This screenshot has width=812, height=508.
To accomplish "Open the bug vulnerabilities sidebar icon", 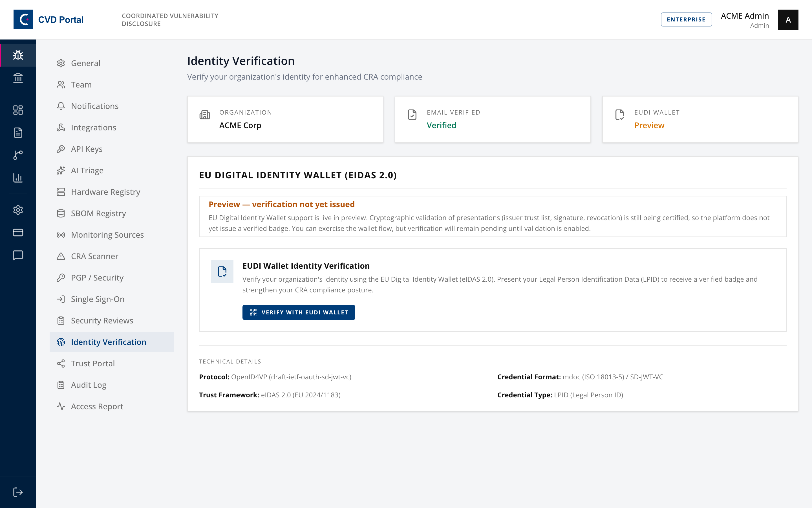I will tap(18, 55).
